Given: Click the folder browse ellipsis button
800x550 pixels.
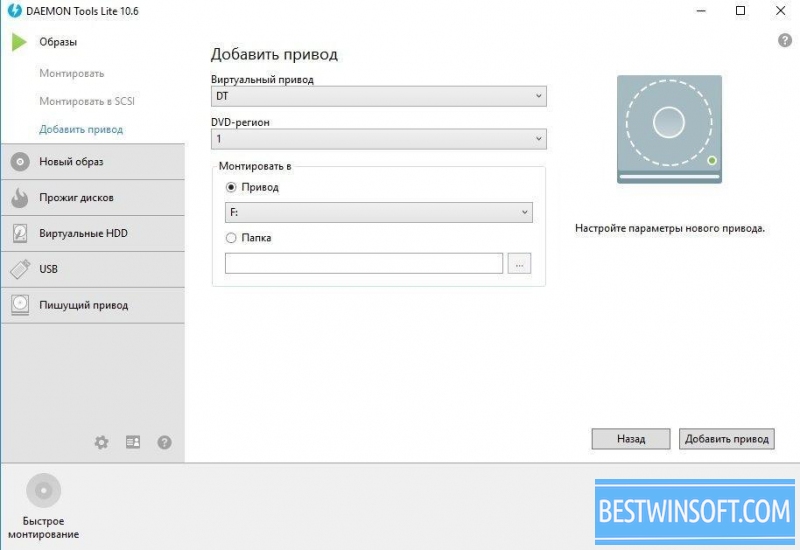Looking at the screenshot, I should [519, 263].
